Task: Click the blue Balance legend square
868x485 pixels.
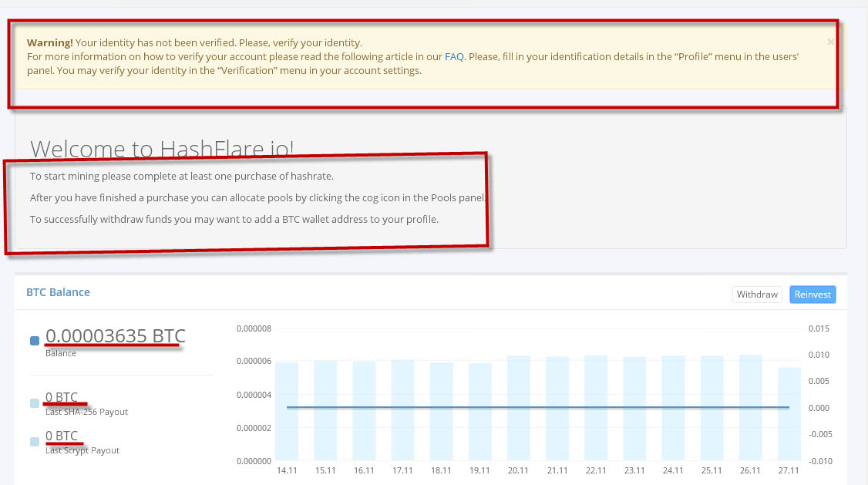Action: (x=35, y=341)
